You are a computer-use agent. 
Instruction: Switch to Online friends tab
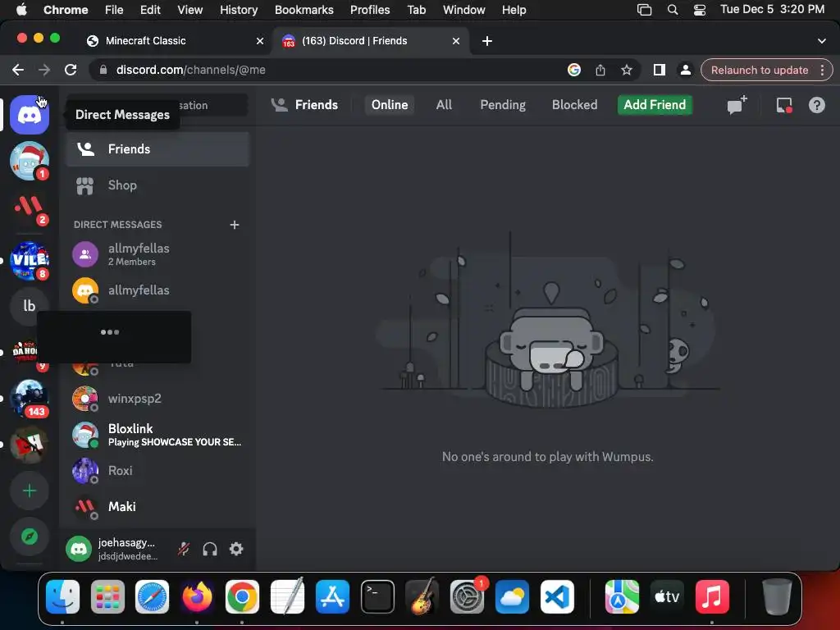pyautogui.click(x=390, y=105)
